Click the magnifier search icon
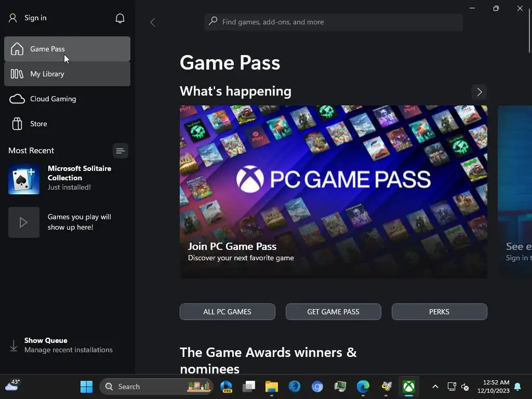The width and height of the screenshot is (532, 399). [x=213, y=21]
